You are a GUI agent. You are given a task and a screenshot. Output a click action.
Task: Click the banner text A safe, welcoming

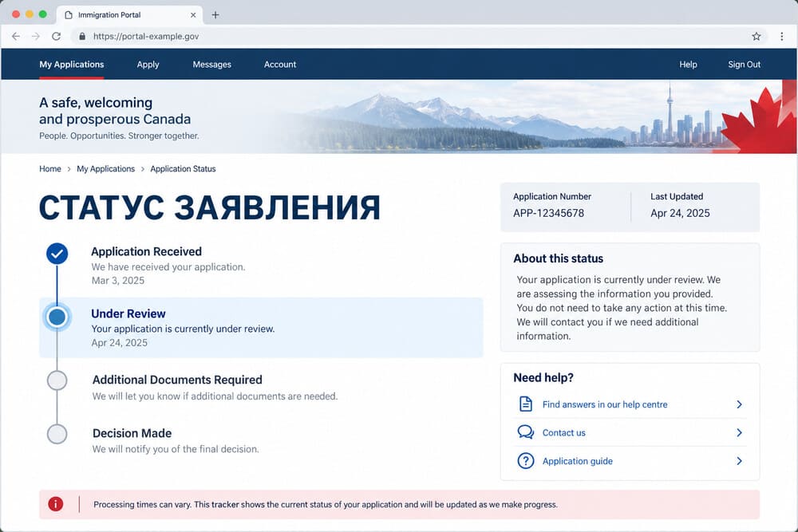pos(96,103)
